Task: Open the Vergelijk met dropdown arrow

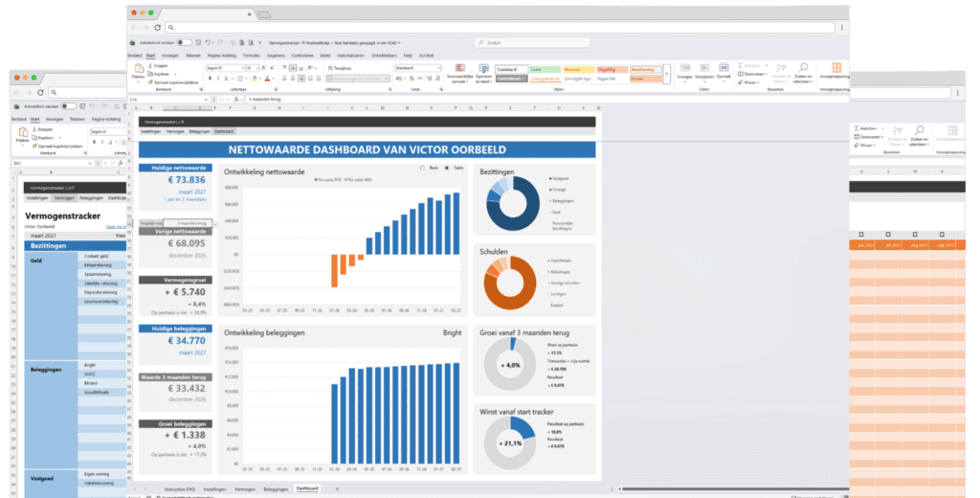Action: pos(215,223)
